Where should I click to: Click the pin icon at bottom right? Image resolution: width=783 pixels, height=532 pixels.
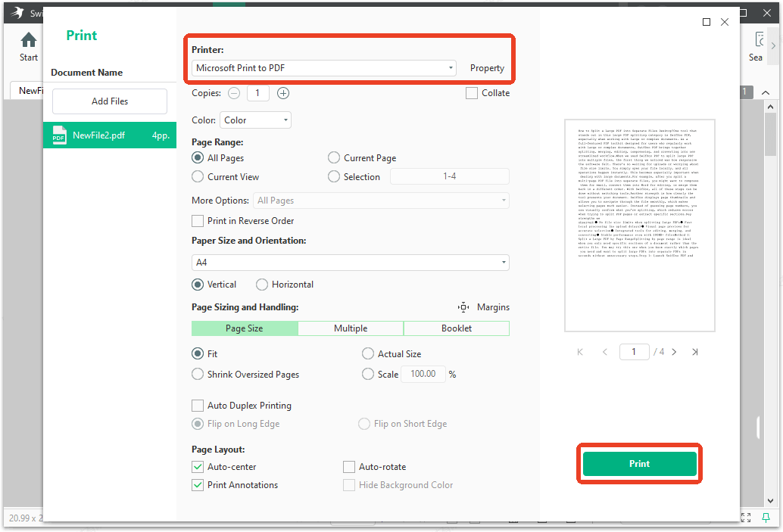(767, 518)
